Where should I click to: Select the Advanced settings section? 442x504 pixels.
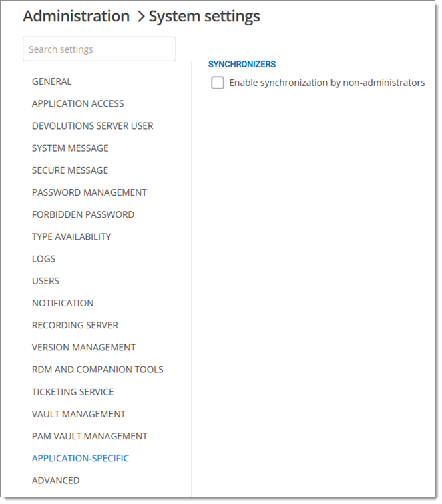pyautogui.click(x=55, y=480)
